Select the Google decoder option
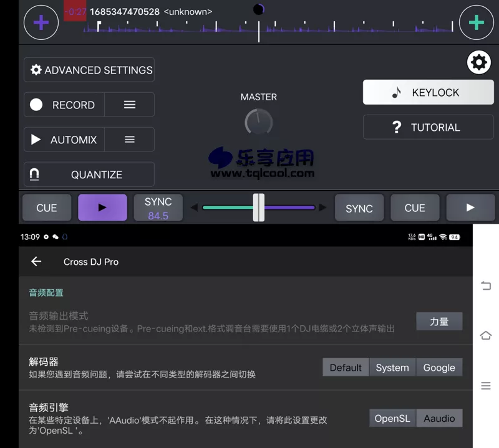Viewport: 499px width, 448px height. point(438,367)
